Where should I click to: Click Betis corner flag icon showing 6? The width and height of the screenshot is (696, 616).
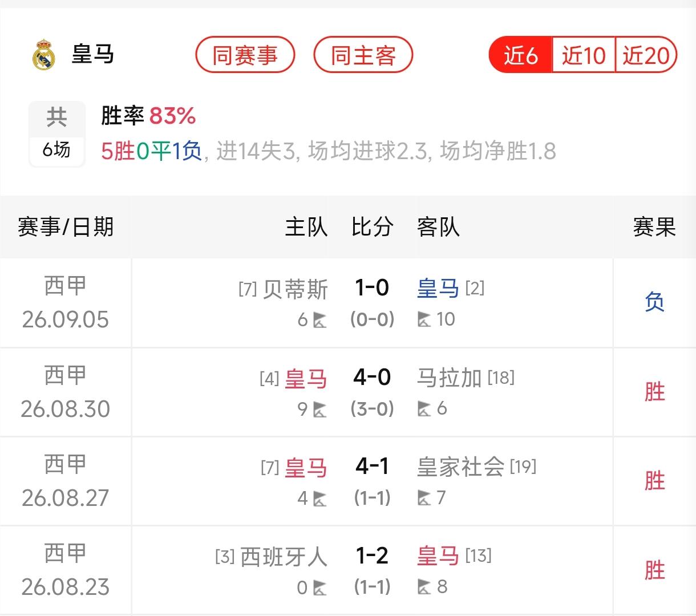coord(320,320)
